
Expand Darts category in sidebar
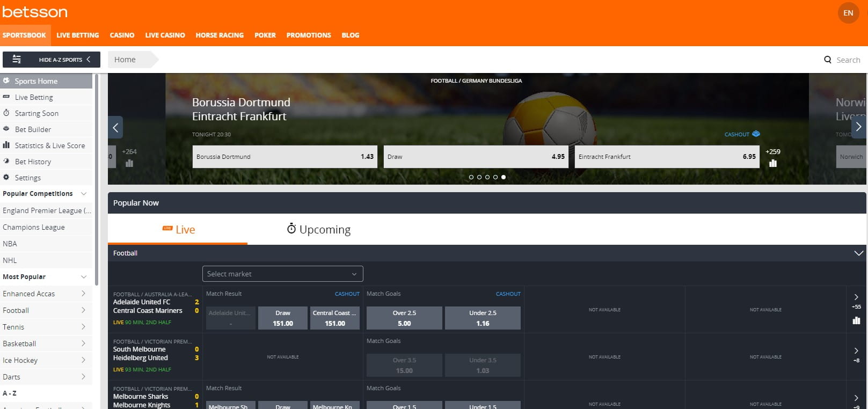[x=83, y=377]
